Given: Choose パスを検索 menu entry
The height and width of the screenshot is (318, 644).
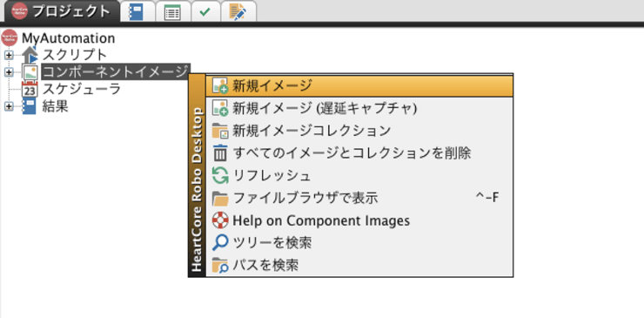Looking at the screenshot, I should point(359,266).
